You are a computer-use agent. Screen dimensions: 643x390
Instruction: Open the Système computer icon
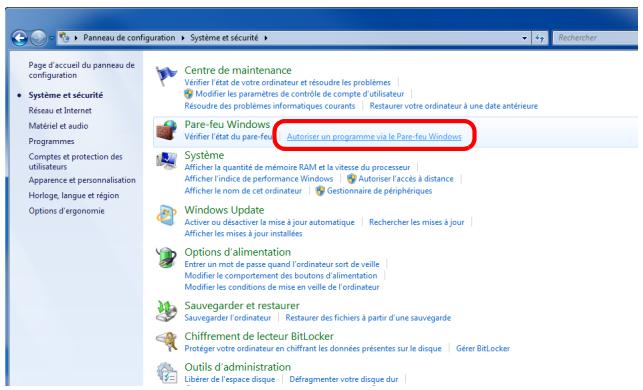[166, 161]
